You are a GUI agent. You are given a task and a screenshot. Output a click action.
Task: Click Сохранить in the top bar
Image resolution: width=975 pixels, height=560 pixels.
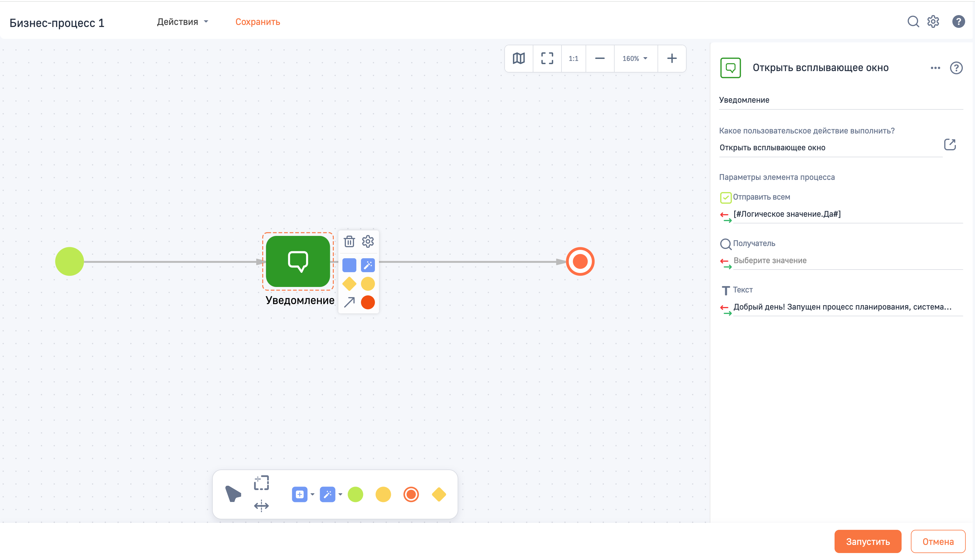click(257, 22)
